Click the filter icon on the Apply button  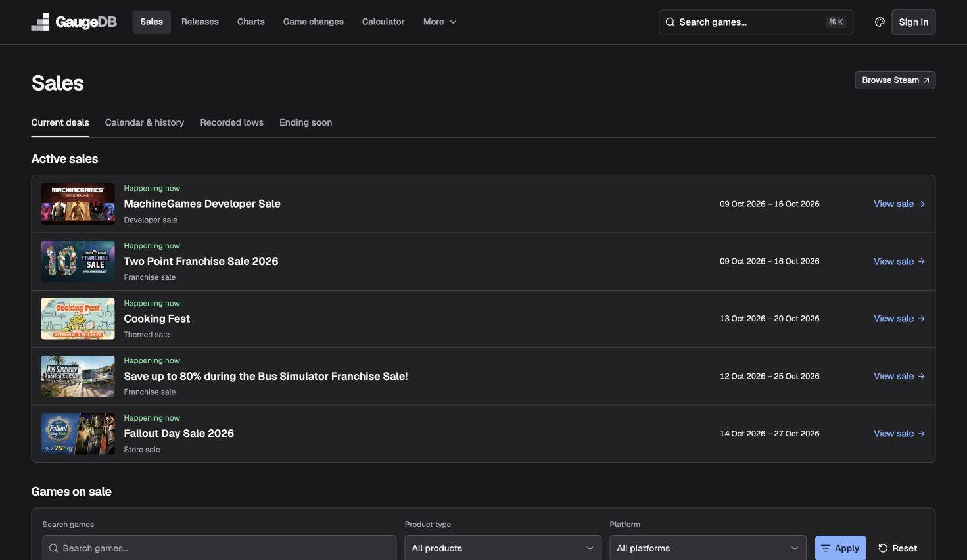(x=826, y=548)
